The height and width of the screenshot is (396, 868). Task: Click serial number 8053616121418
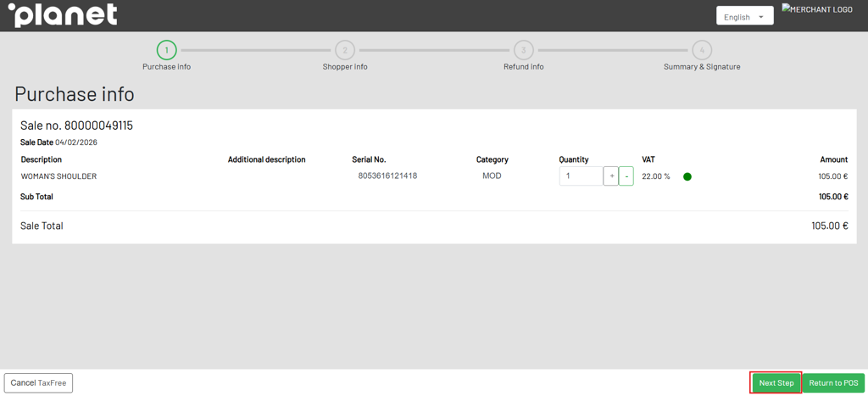[x=387, y=176]
